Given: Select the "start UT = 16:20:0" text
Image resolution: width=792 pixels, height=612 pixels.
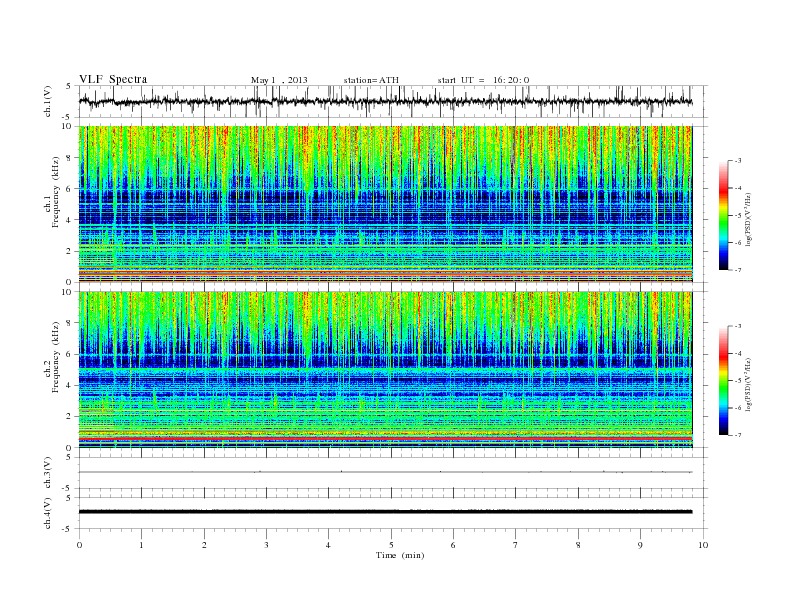Looking at the screenshot, I should coord(483,80).
